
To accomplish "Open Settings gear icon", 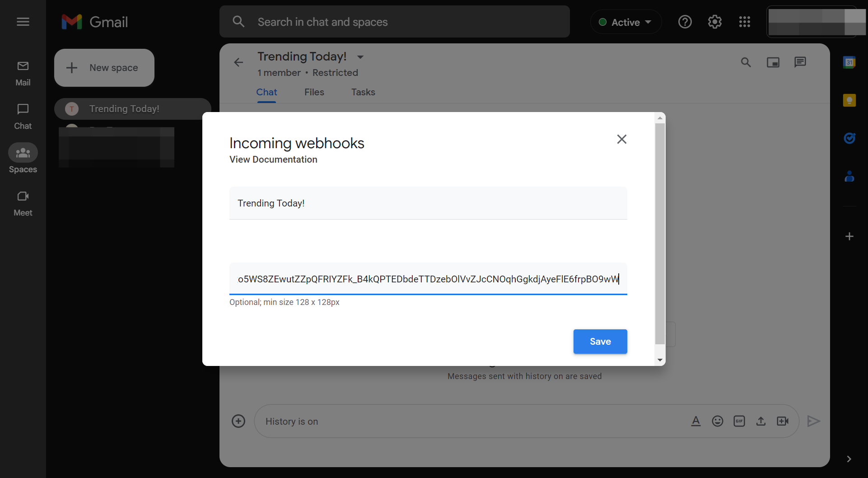I will (715, 22).
